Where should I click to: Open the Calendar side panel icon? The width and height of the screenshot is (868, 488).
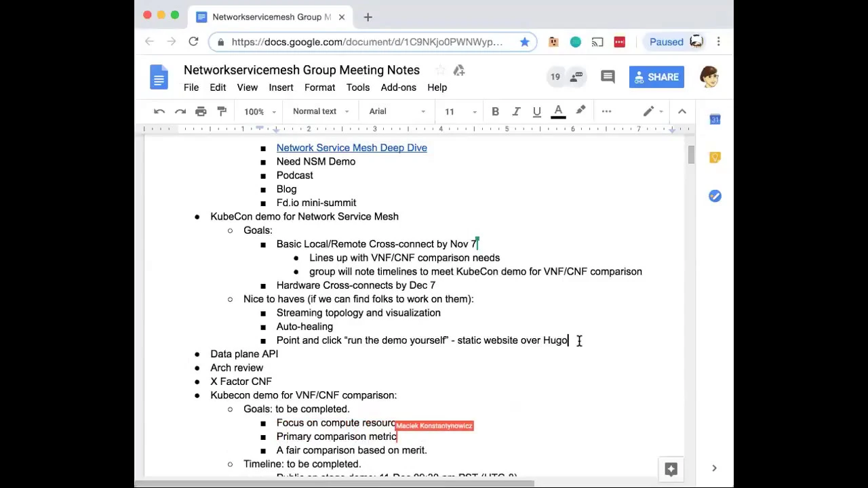(715, 119)
